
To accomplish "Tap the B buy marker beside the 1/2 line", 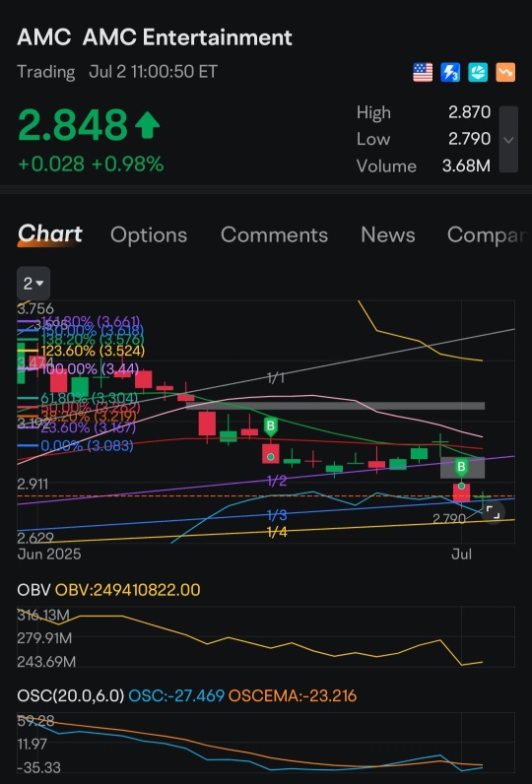I will click(x=271, y=426).
